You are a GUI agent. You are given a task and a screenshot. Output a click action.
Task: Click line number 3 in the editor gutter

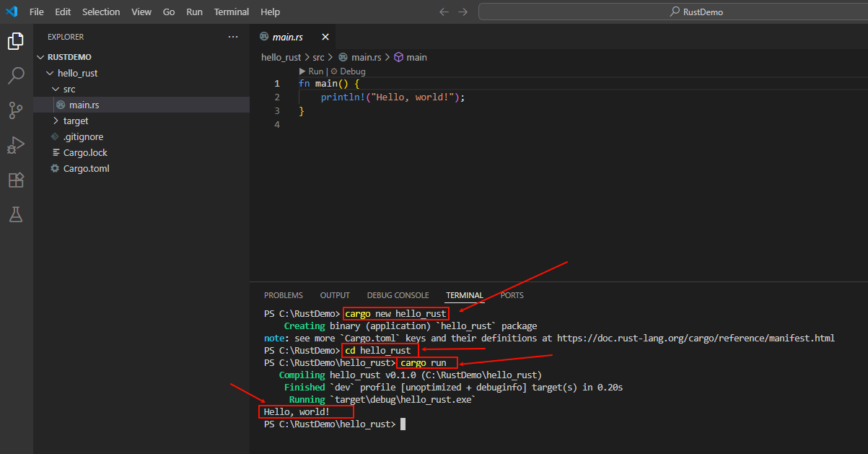pos(277,111)
